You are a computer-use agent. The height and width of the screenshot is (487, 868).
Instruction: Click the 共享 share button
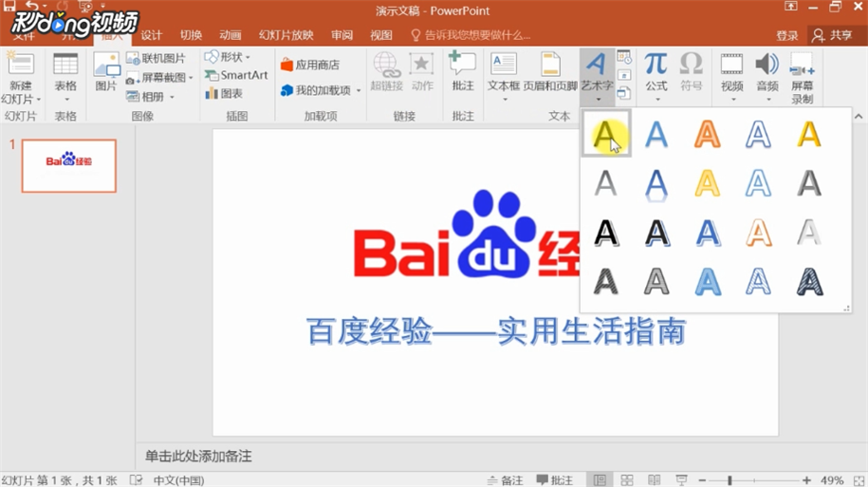(x=833, y=35)
